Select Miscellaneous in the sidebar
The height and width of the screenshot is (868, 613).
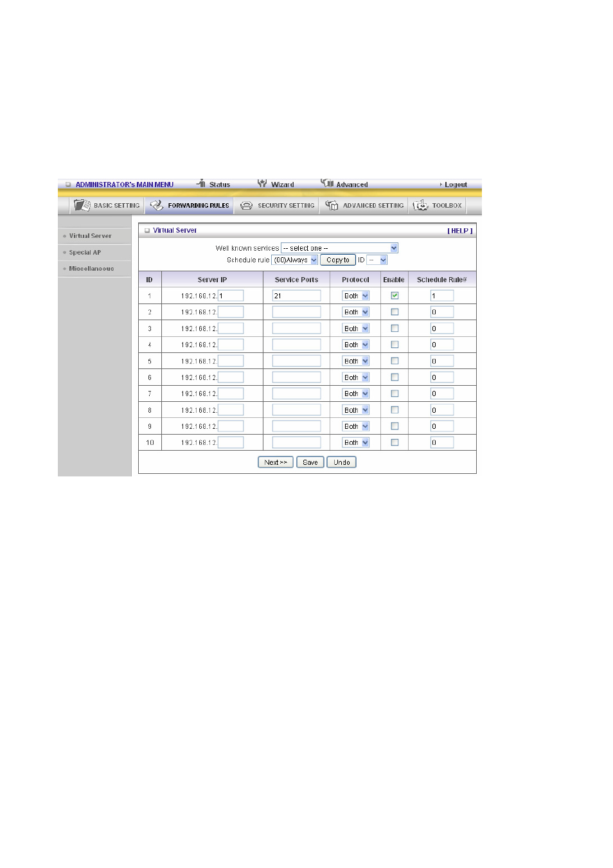(91, 269)
